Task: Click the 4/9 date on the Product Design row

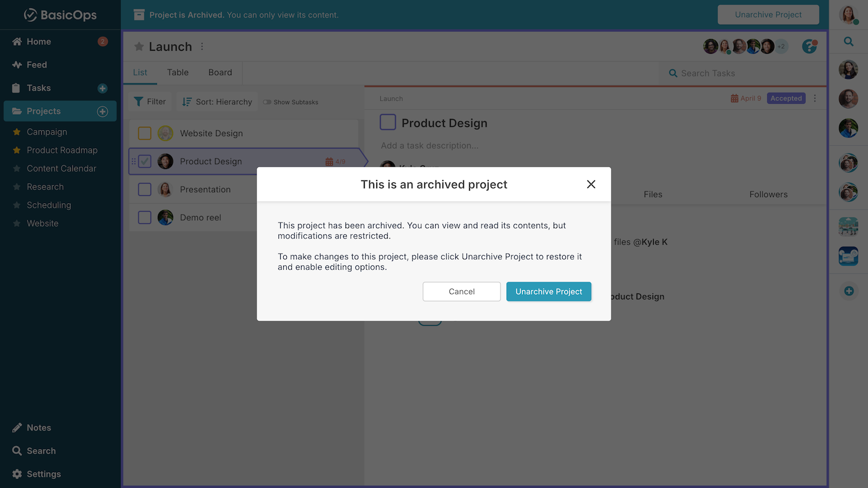Action: pyautogui.click(x=336, y=162)
